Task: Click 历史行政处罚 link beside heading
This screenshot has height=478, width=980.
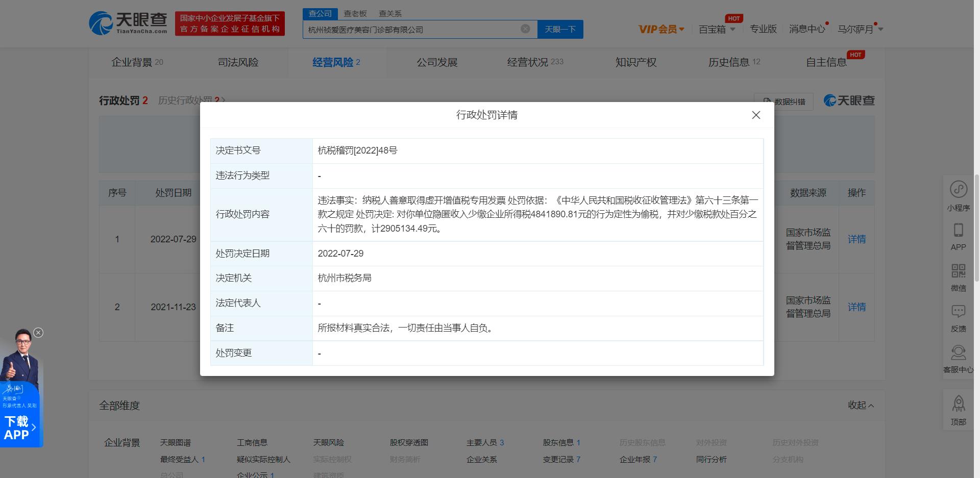Action: point(191,100)
